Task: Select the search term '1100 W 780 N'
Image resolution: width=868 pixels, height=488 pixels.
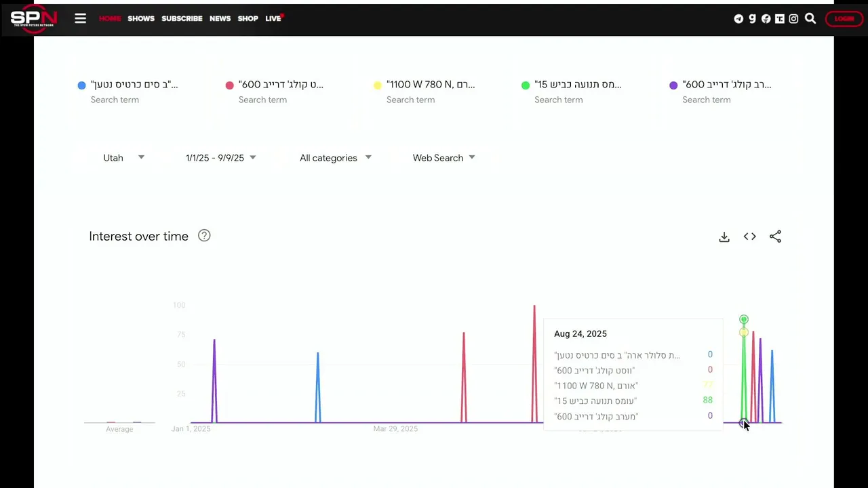Action: coord(431,85)
